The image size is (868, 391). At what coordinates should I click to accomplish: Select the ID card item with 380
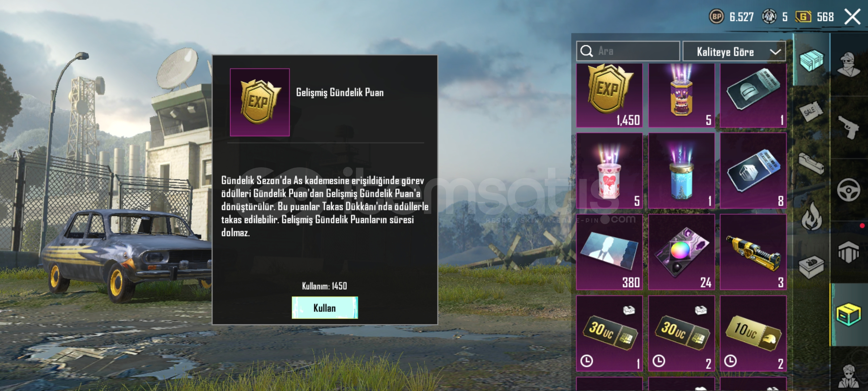coord(609,252)
